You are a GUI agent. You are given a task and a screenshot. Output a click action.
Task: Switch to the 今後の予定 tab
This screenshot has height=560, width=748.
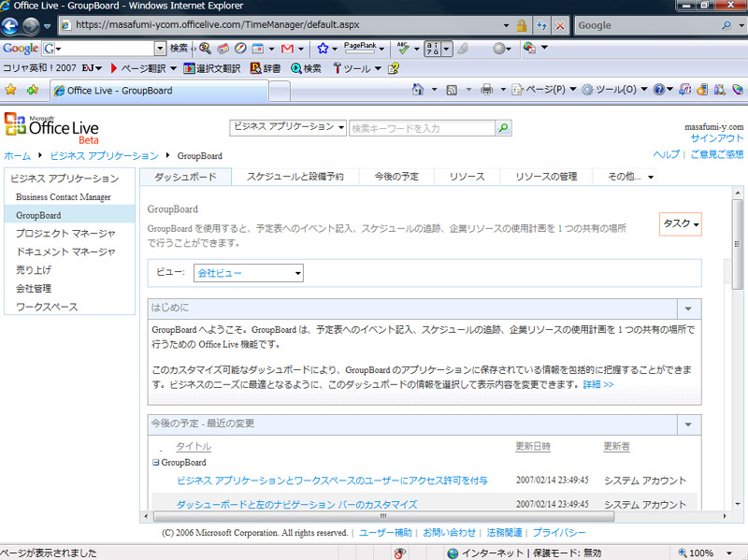(x=396, y=177)
